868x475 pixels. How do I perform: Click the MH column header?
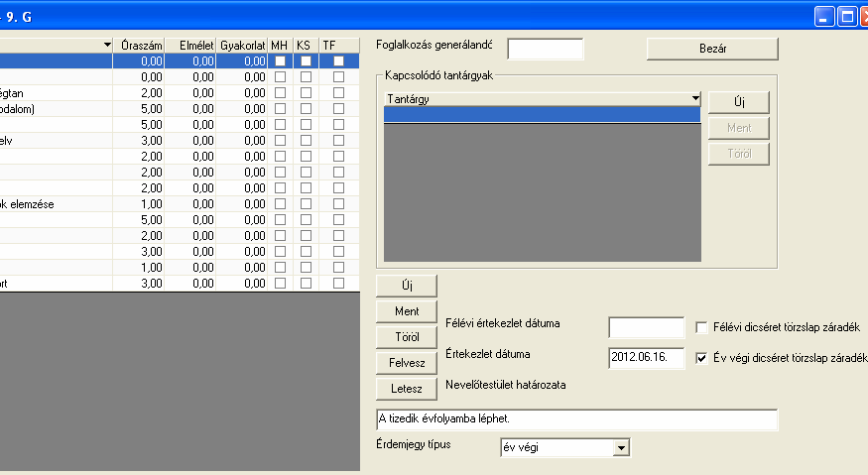(x=281, y=46)
